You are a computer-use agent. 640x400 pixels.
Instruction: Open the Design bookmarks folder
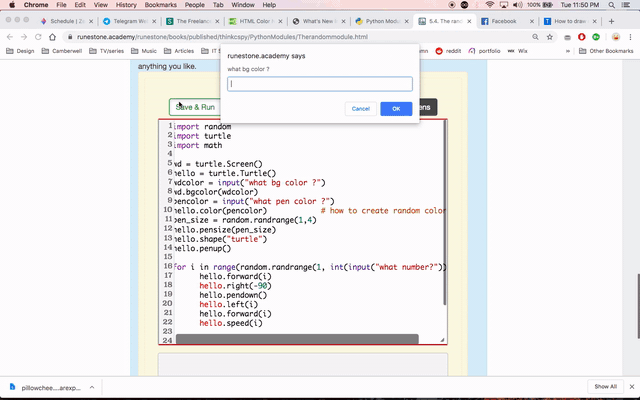point(20,51)
